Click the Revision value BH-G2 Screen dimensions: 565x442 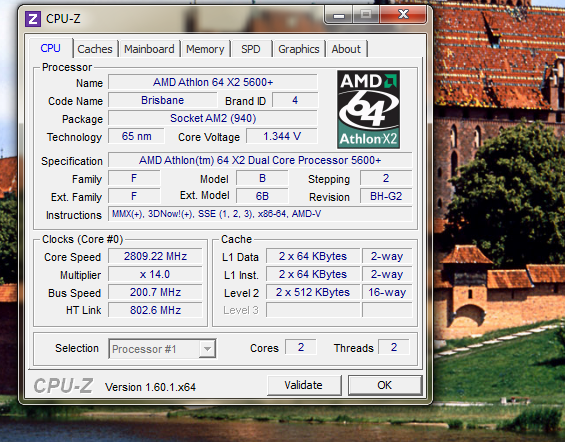386,196
